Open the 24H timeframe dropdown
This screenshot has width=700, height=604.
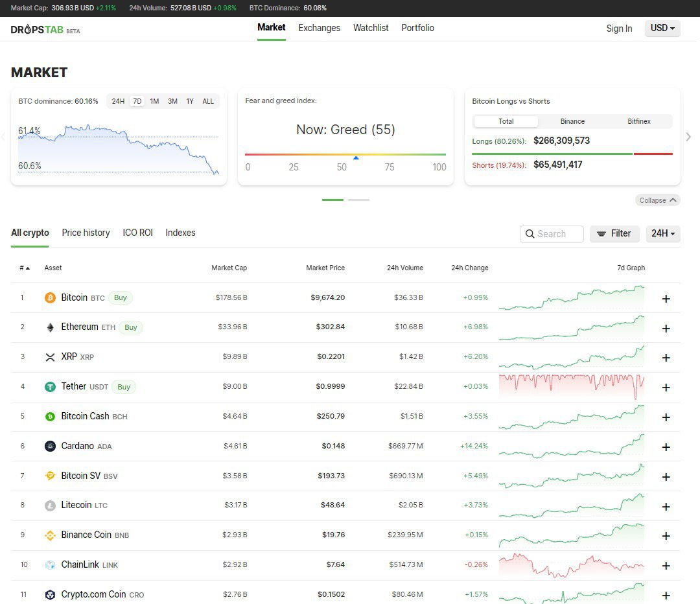[x=663, y=233]
